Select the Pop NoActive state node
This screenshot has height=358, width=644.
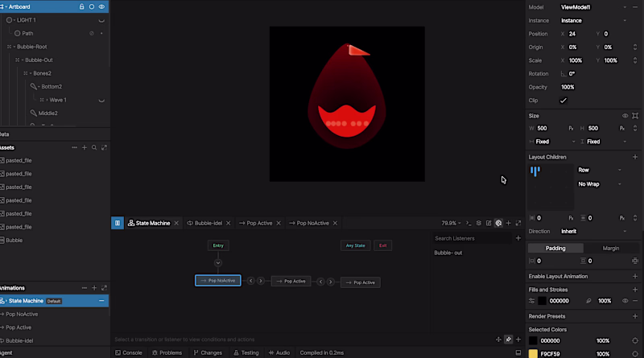tap(218, 281)
